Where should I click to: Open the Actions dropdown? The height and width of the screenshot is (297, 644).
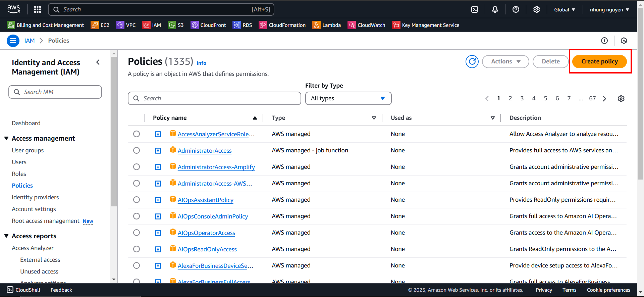(x=505, y=61)
